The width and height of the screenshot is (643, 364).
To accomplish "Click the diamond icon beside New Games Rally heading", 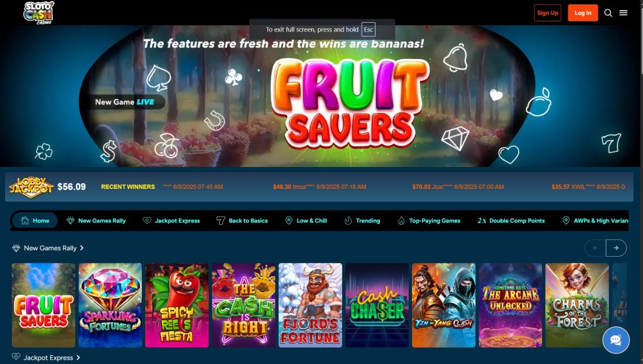I will 16,248.
